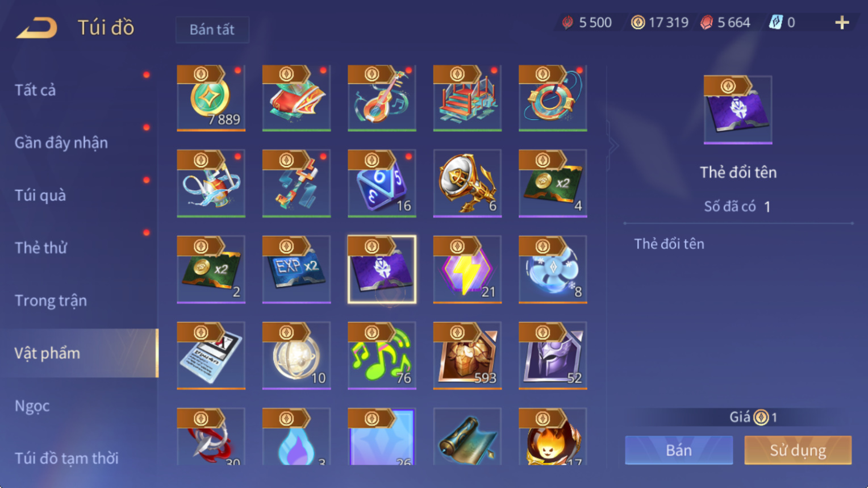Select the guitar item icon
Screen dimensions: 868x488
[x=382, y=98]
